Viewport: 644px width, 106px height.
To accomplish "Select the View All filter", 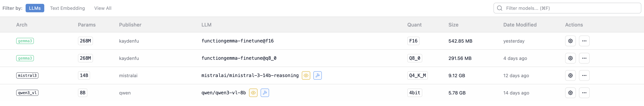I will tap(103, 8).
